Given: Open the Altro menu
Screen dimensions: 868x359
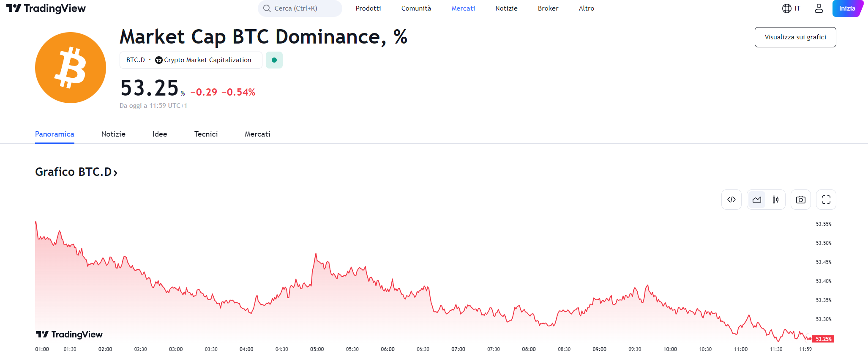Looking at the screenshot, I should click(x=587, y=8).
